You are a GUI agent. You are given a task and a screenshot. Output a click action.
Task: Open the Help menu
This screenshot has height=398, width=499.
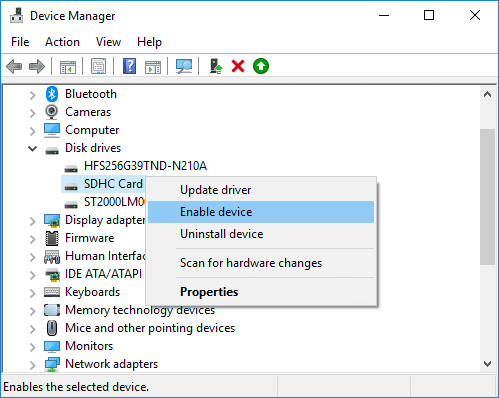(149, 42)
